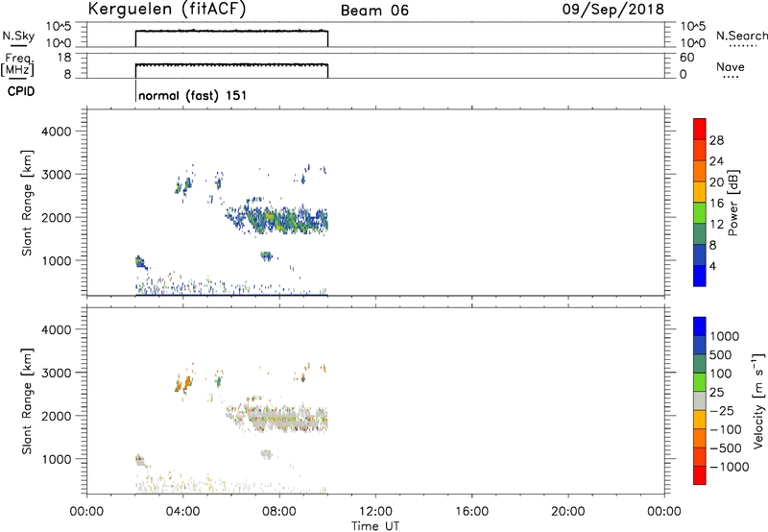Click the gray -25 to 25 velocity swatch
The height and width of the screenshot is (532, 768).
(700, 400)
